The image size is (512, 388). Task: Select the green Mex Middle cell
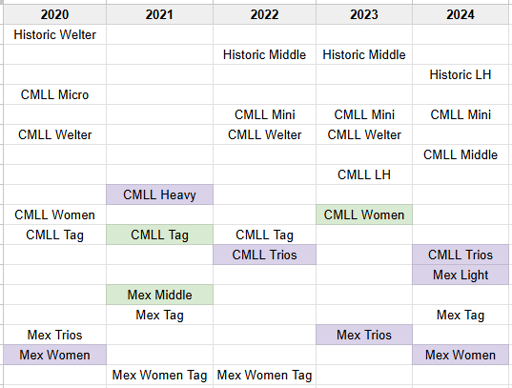pos(160,295)
